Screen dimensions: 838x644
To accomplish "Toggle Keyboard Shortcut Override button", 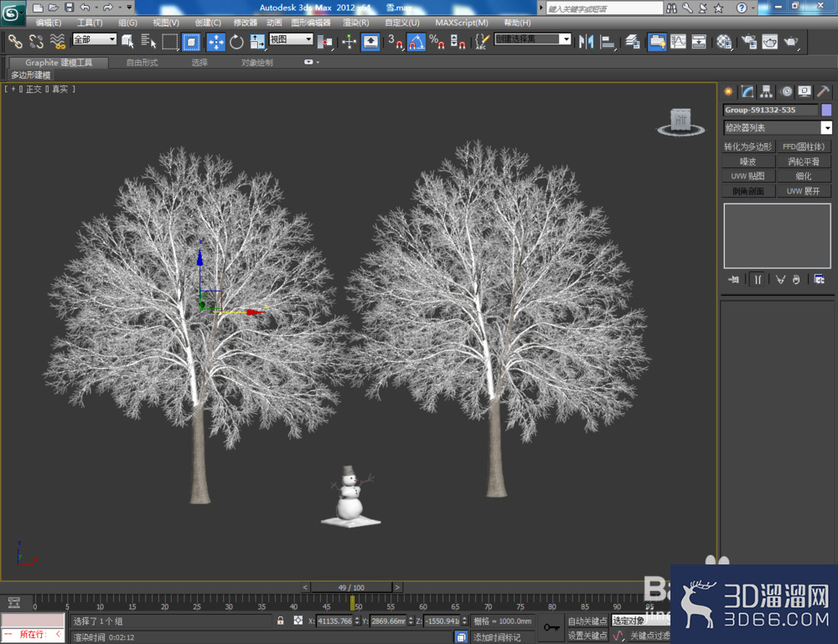I will coord(370,42).
